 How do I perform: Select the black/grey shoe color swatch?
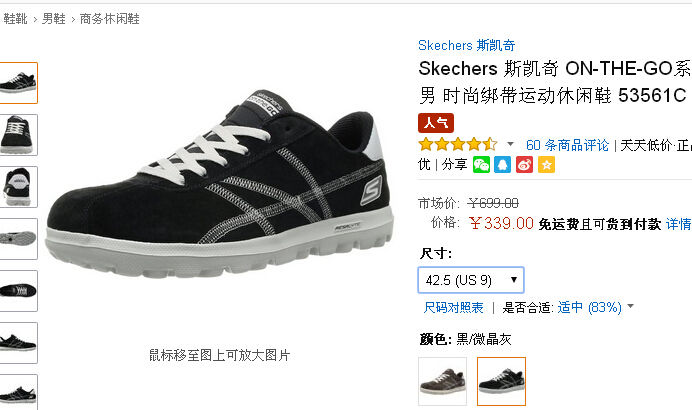[501, 381]
